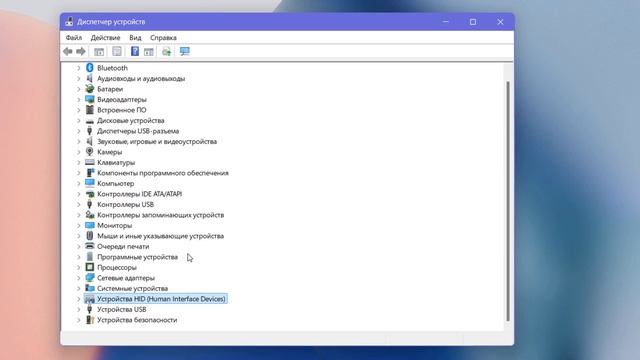Click the vertical scrollbar thumb in device list
The width and height of the screenshot is (640, 360).
(x=508, y=201)
